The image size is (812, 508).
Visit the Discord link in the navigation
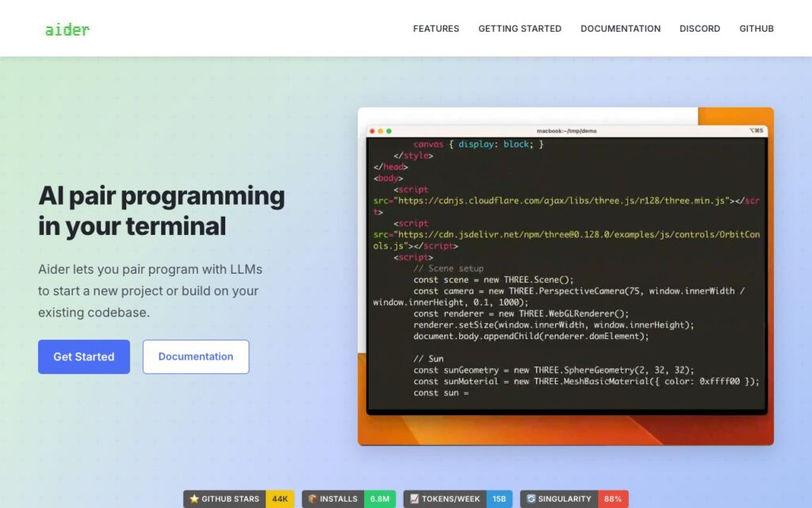(x=699, y=29)
